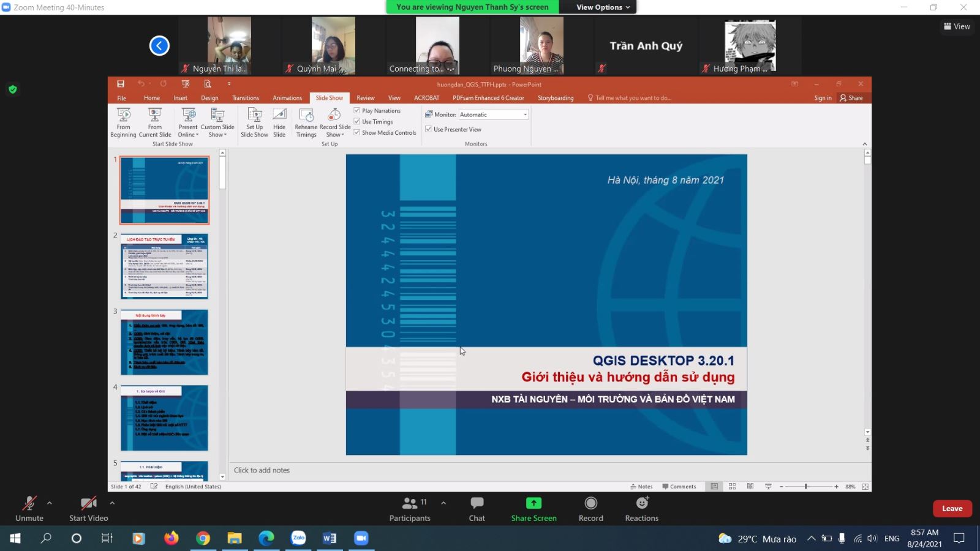Switch to the Design tab
980x551 pixels.
point(209,98)
